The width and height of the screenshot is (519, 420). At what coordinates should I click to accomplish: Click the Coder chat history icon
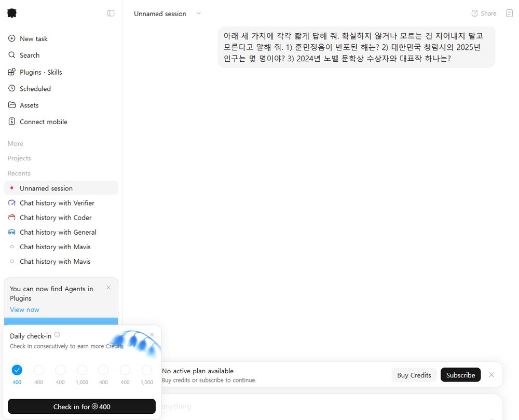[x=11, y=218]
